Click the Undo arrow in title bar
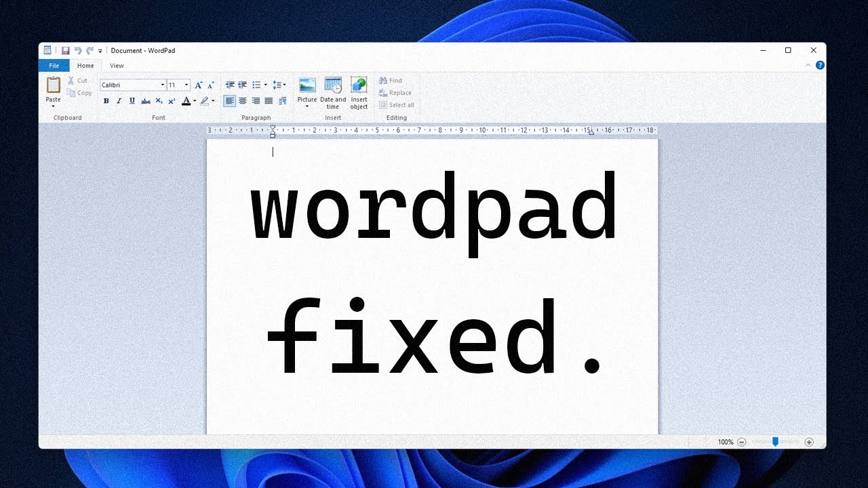 tap(77, 51)
